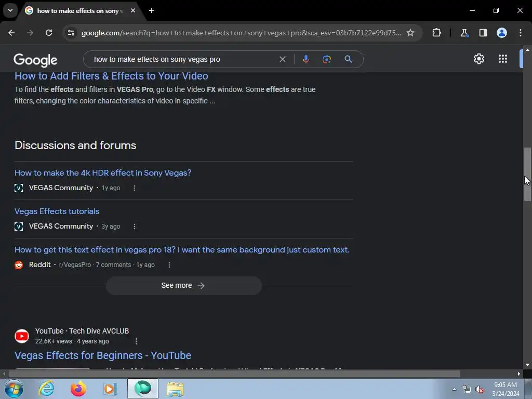The image size is (532, 399).
Task: Click the Google logo
Action: point(35,60)
